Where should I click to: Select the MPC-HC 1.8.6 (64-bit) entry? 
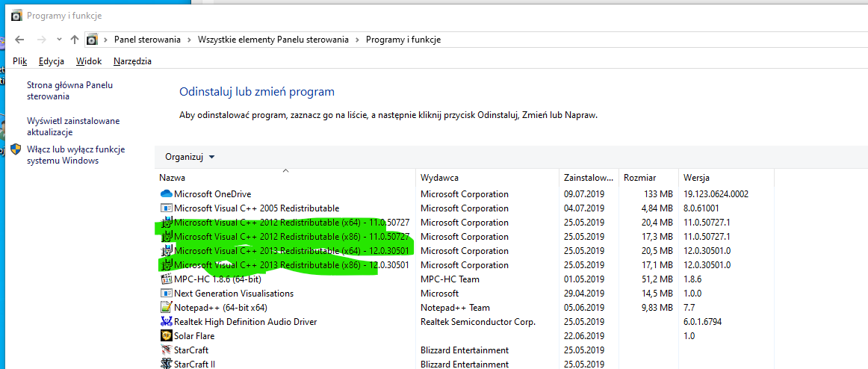pyautogui.click(x=217, y=279)
